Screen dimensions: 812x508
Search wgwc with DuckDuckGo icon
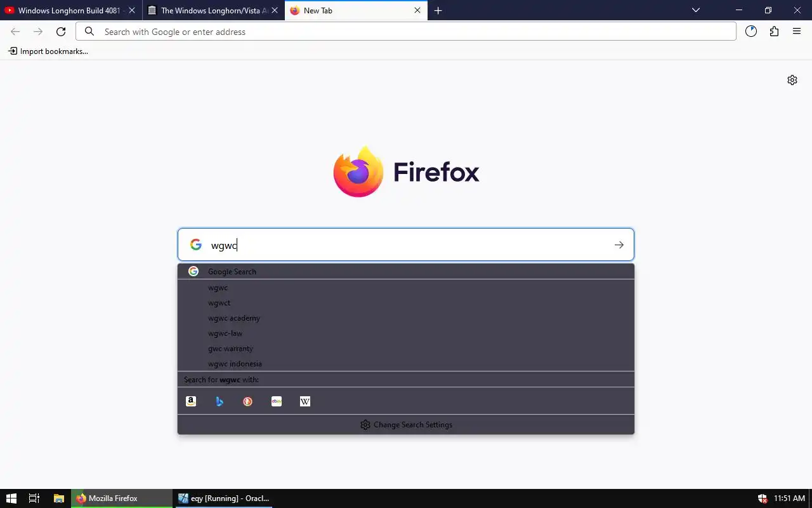coord(248,401)
